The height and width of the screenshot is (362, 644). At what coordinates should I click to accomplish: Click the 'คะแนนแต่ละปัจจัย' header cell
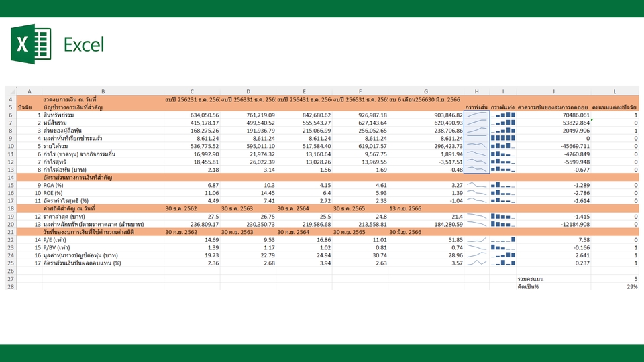tap(615, 107)
